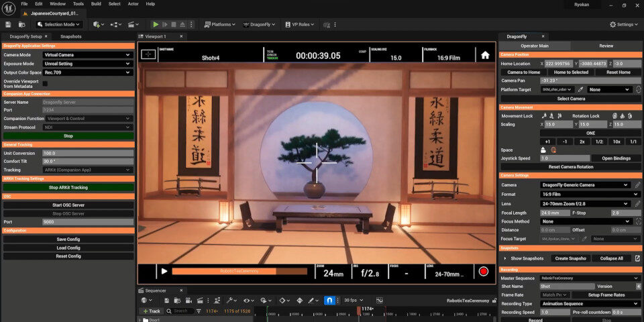
Task: Open the Platforms dropdown in toolbar
Action: (x=219, y=24)
